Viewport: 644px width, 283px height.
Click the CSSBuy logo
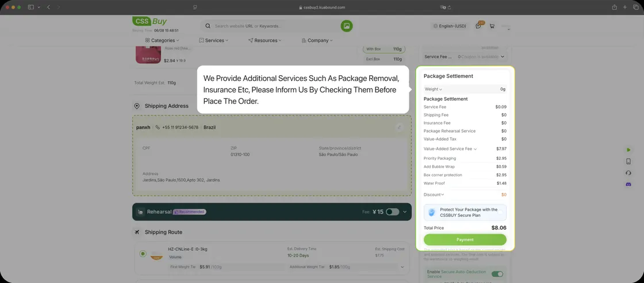149,21
